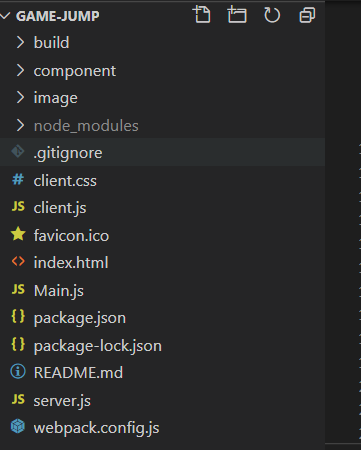
Task: Open the client.css file
Action: coord(65,181)
